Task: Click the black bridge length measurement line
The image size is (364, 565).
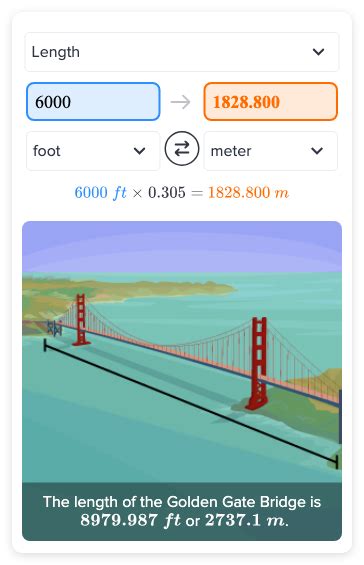Action: (191, 404)
